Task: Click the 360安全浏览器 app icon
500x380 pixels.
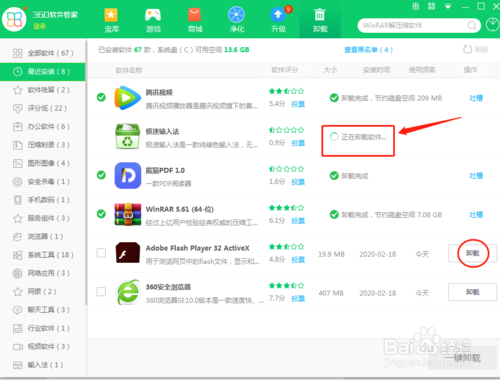Action: [128, 292]
